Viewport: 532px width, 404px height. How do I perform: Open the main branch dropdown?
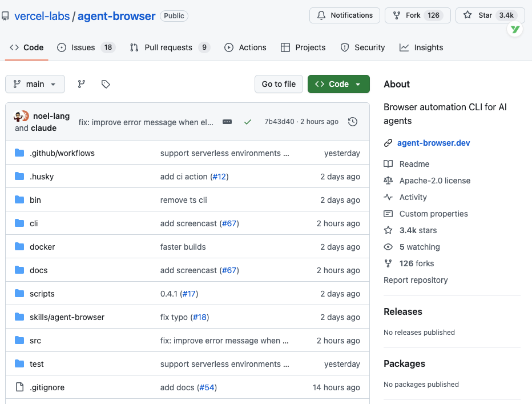[x=35, y=84]
